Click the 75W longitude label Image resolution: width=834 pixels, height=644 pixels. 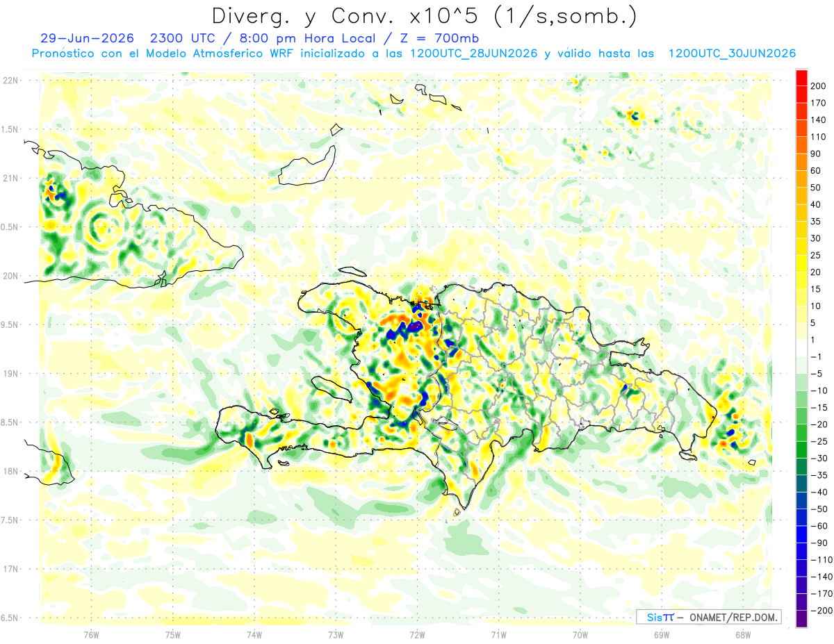click(173, 634)
